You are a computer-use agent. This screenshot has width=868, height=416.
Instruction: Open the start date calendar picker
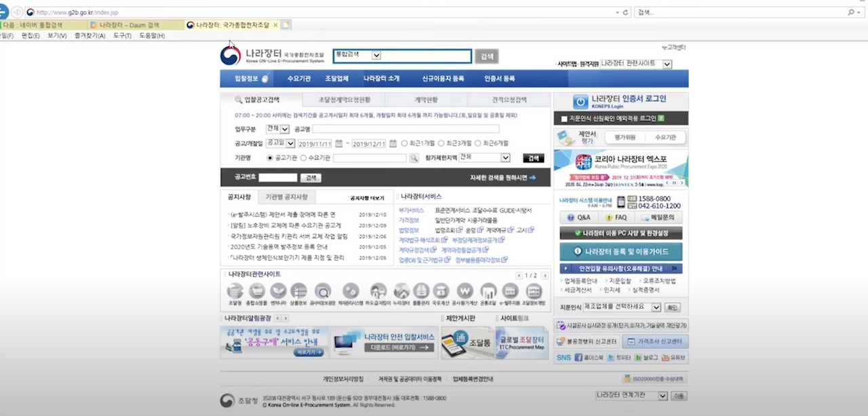pyautogui.click(x=340, y=143)
